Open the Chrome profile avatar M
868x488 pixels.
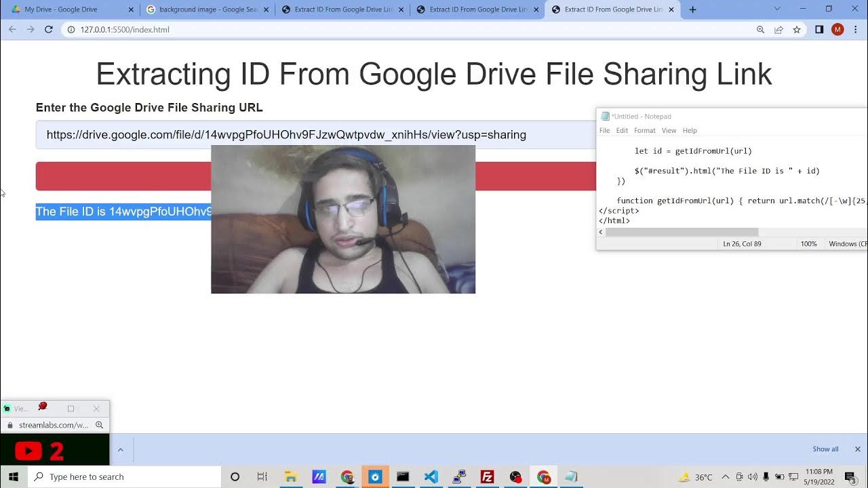tap(837, 30)
